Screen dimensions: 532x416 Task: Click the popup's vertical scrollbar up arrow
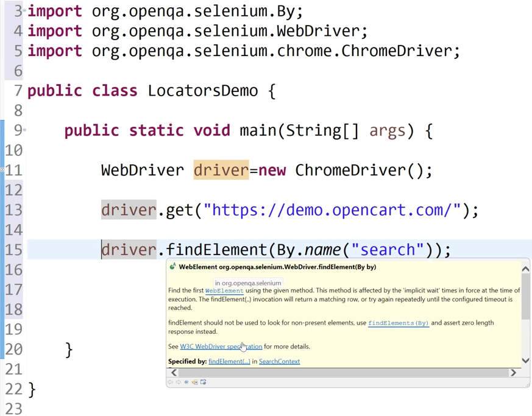point(525,269)
